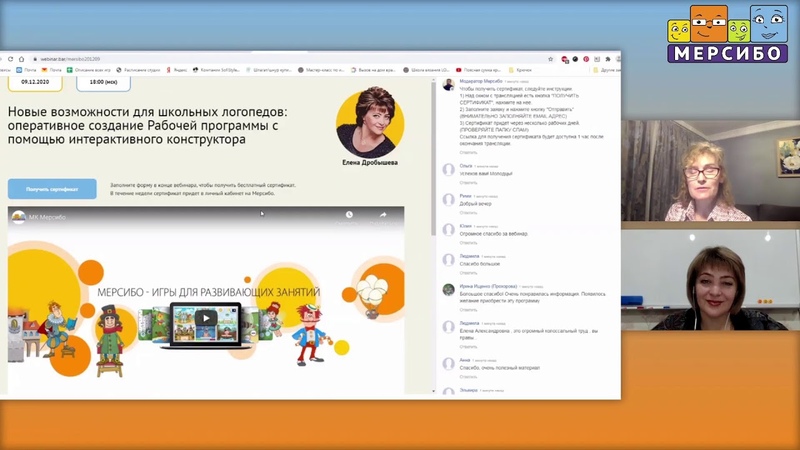Viewport: 800px width, 450px height.
Task: Select the top webcam feed with glasses woman
Action: [711, 170]
